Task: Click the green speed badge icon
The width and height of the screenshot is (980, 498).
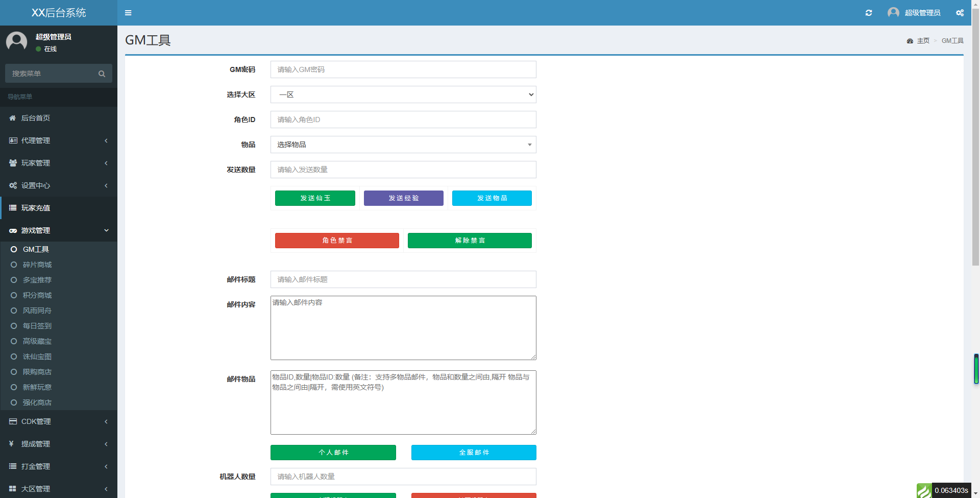Action: click(924, 490)
